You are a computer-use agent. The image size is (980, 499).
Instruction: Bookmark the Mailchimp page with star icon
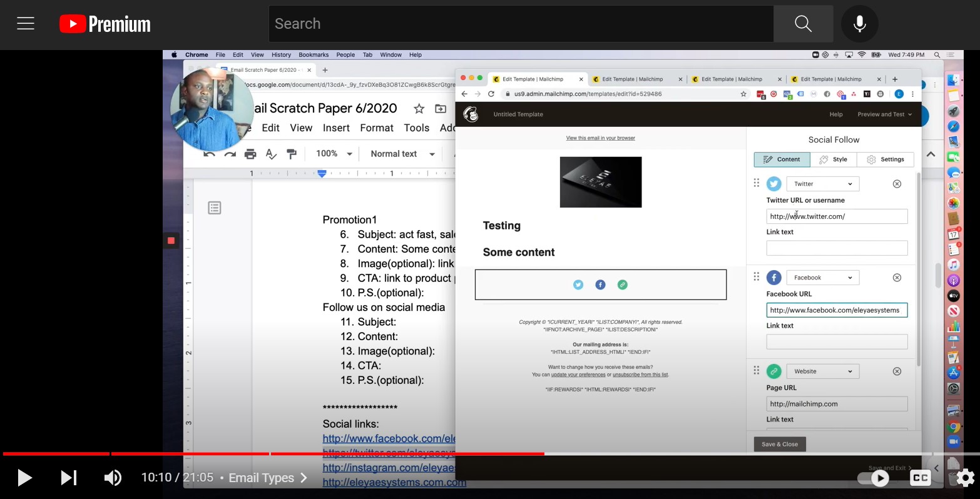click(743, 94)
